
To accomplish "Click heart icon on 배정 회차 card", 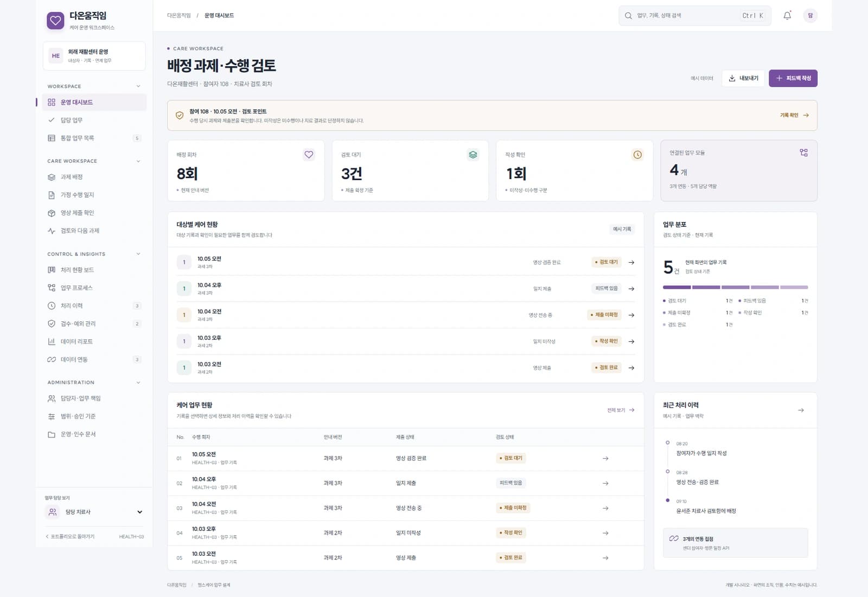I will point(309,155).
